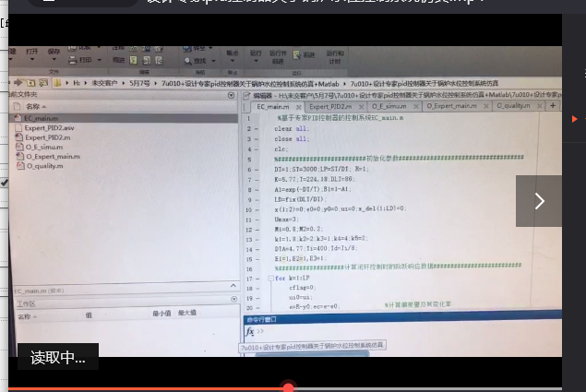Image resolution: width=586 pixels, height=392 pixels.
Task: Switch to the Expert_PID2.m tab
Action: [330, 106]
